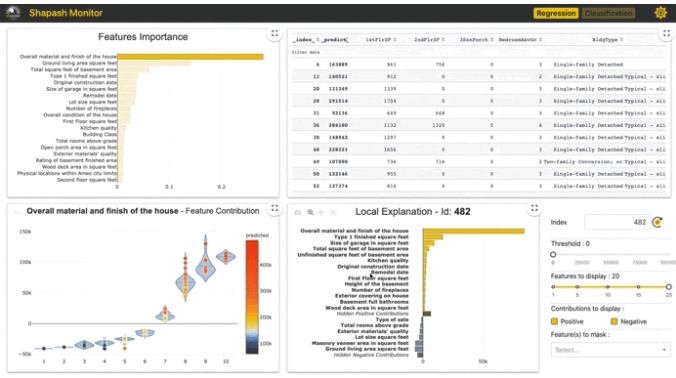Sort the table by 1stFlrSF column

tap(395, 40)
